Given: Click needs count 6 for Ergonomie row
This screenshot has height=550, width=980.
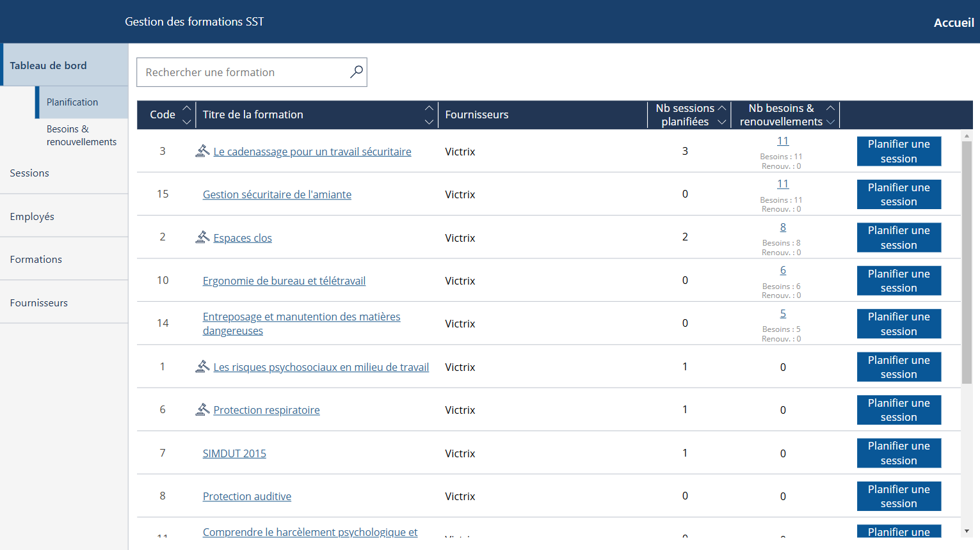Looking at the screenshot, I should coord(783,270).
